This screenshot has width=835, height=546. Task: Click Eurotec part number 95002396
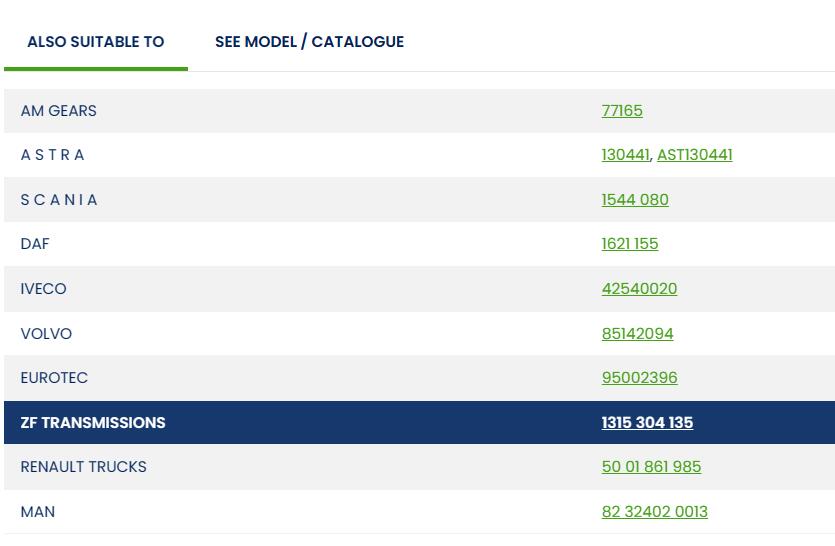click(x=639, y=378)
